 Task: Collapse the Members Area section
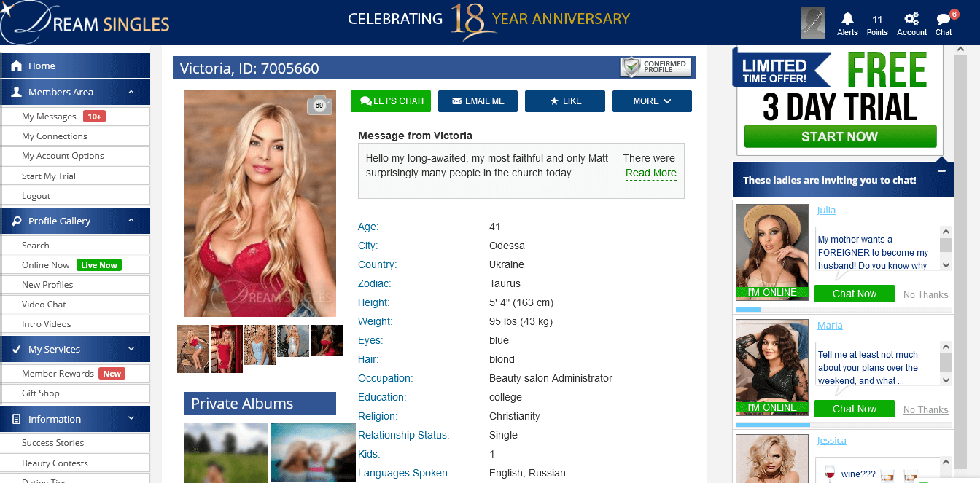(x=131, y=92)
